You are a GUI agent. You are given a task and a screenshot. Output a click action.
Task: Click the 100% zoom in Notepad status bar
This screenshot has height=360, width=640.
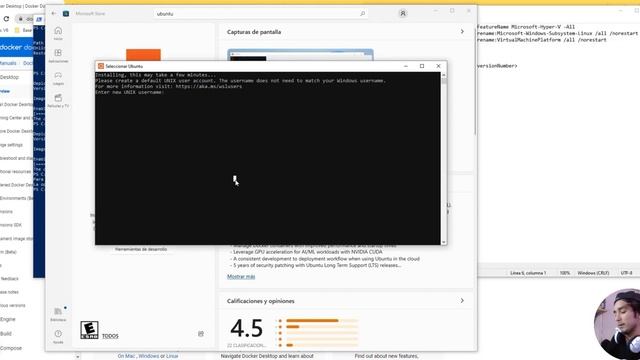tap(565, 273)
